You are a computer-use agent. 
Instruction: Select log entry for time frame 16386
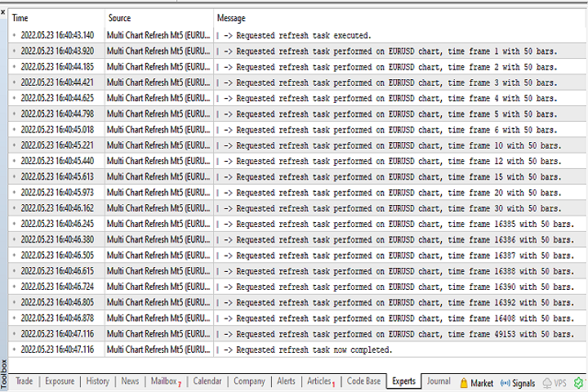point(298,240)
